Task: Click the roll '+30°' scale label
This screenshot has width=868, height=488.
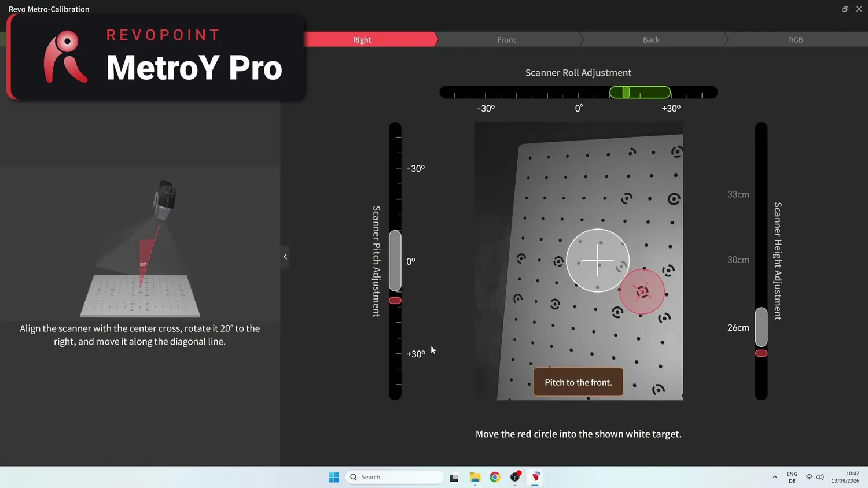Action: [x=671, y=108]
